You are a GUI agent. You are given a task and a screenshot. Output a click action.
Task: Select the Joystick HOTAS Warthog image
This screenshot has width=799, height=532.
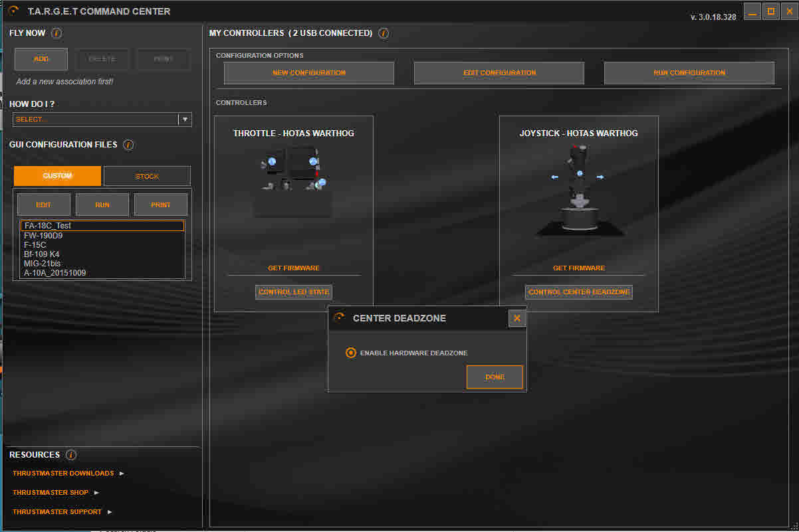point(579,189)
